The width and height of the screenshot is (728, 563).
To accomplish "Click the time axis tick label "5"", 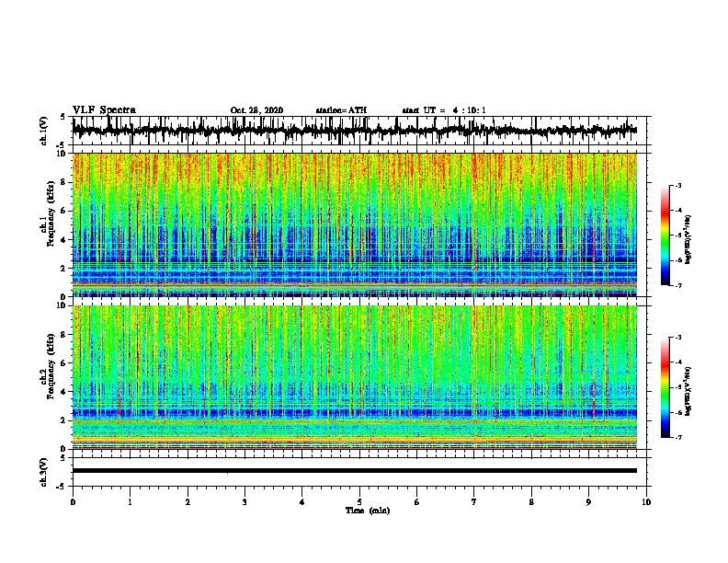I will 359,502.
